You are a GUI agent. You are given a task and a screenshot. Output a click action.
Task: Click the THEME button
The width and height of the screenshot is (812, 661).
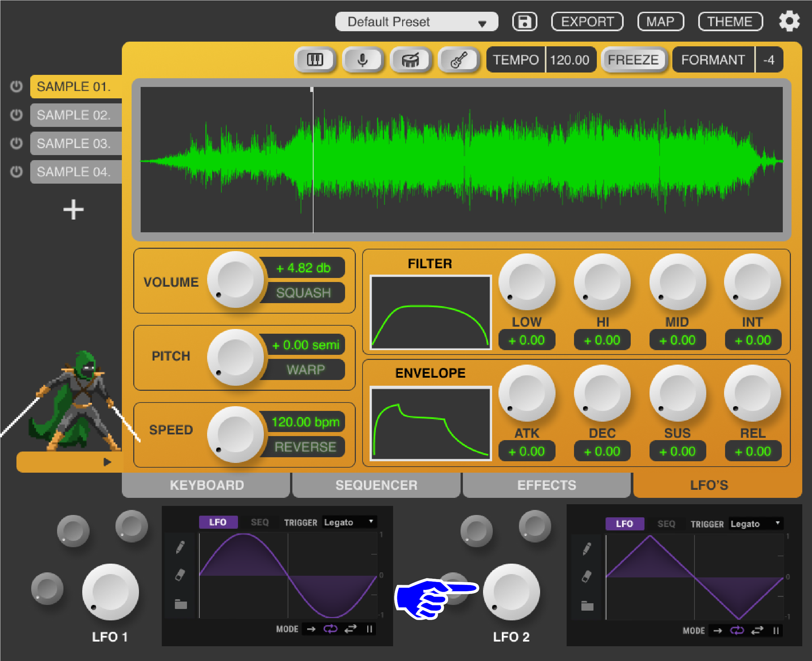[730, 22]
